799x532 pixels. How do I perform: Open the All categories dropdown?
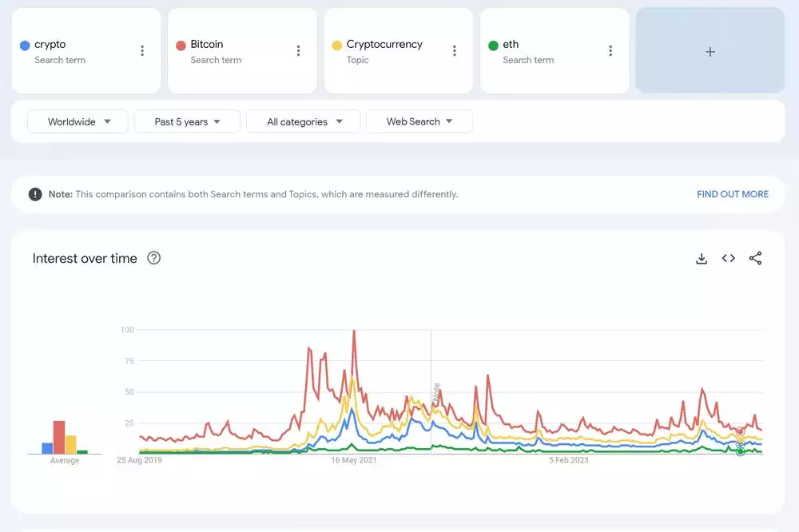tap(303, 121)
